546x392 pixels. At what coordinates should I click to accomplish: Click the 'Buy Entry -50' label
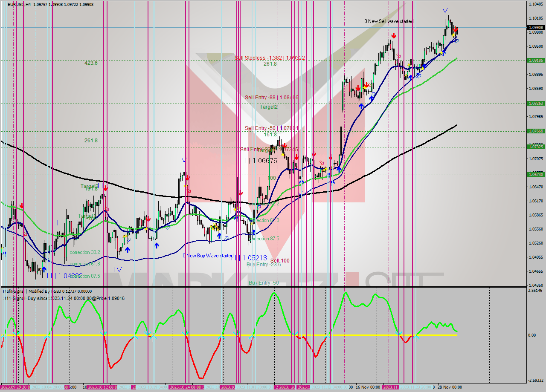[264, 283]
